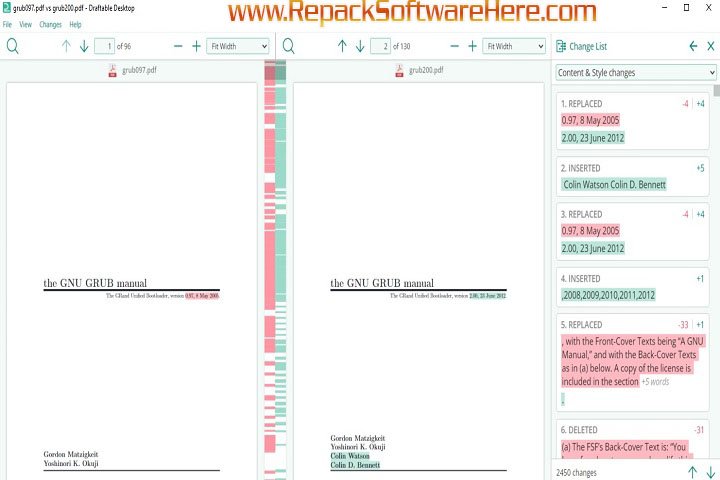The height and width of the screenshot is (480, 720).
Task: Click the large pink block in change map
Action: click(270, 270)
